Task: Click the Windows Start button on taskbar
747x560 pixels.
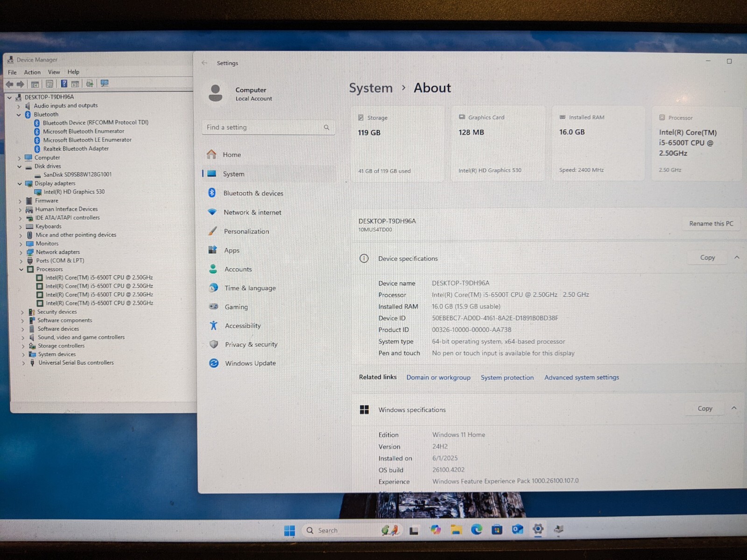Action: click(289, 531)
